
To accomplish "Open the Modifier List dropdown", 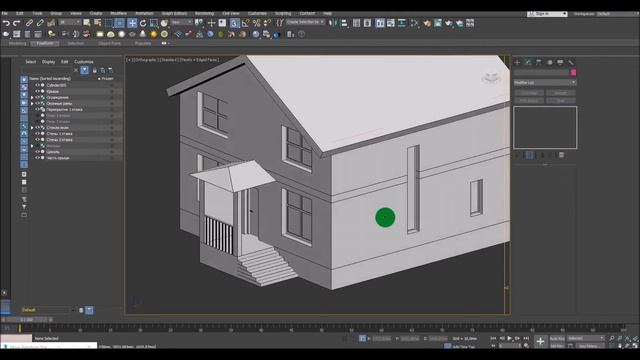I will [x=544, y=82].
